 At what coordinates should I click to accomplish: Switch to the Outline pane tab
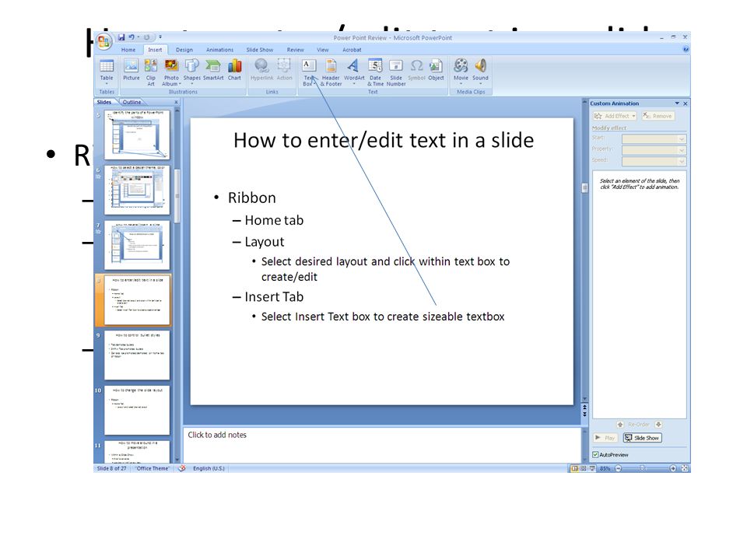pyautogui.click(x=132, y=102)
